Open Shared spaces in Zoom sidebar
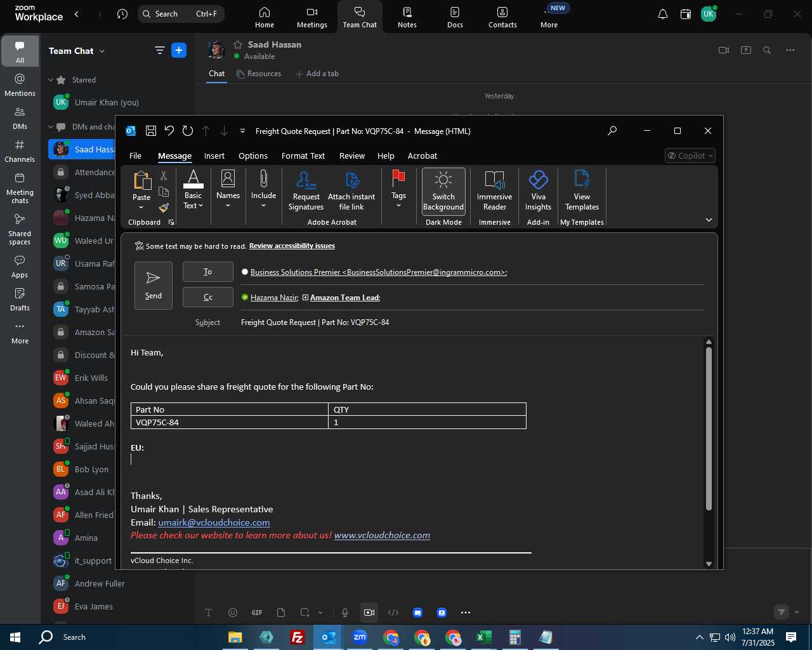The width and height of the screenshot is (812, 650). point(20,229)
